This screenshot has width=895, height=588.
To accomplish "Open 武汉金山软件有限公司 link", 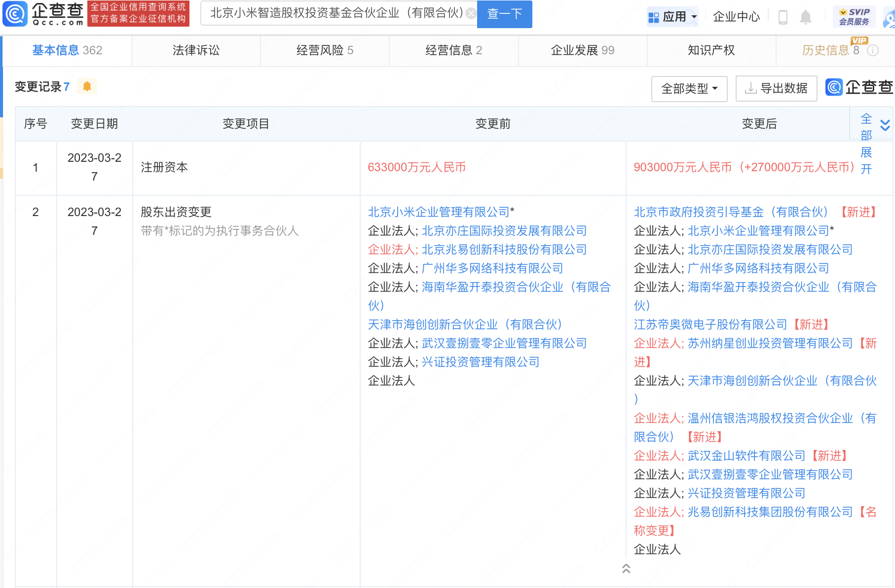I will click(746, 456).
